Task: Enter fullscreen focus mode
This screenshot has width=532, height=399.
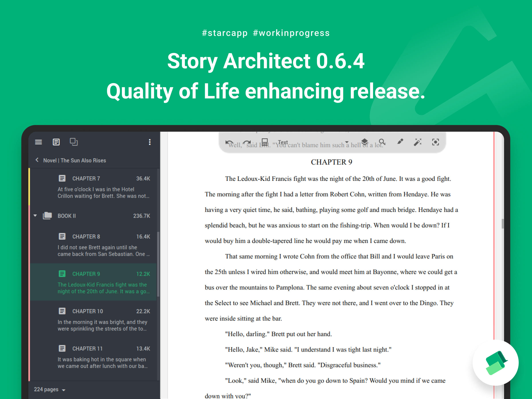Action: click(x=435, y=142)
